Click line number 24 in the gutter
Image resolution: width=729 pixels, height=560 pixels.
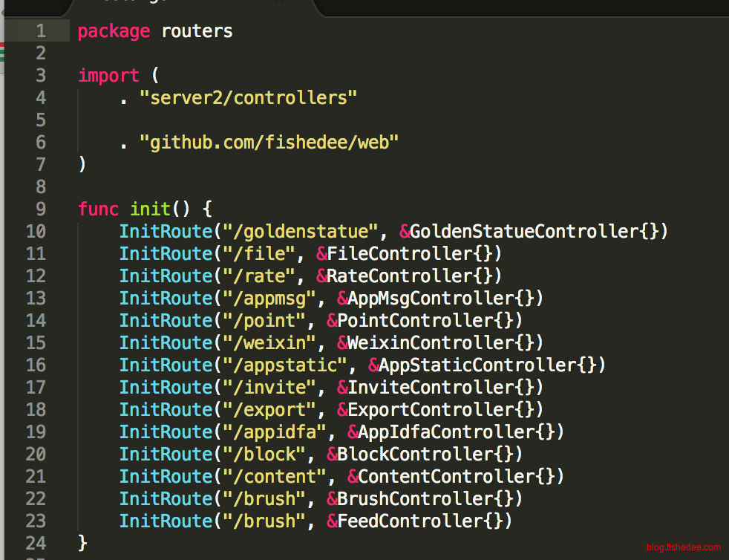[x=36, y=543]
